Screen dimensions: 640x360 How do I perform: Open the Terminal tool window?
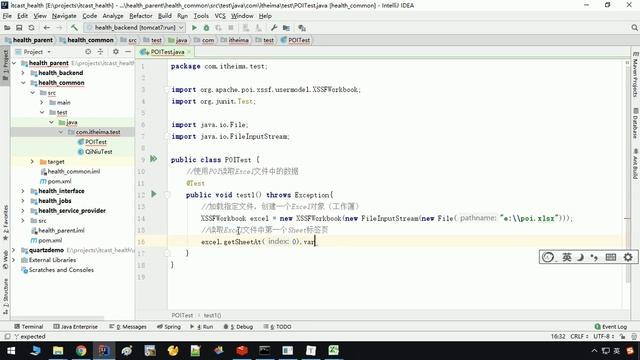point(29,327)
